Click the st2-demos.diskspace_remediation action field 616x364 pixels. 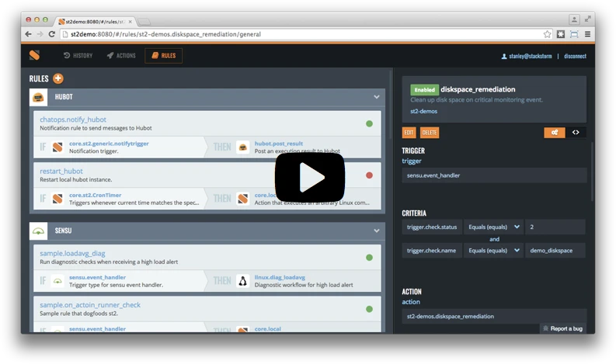pos(494,316)
